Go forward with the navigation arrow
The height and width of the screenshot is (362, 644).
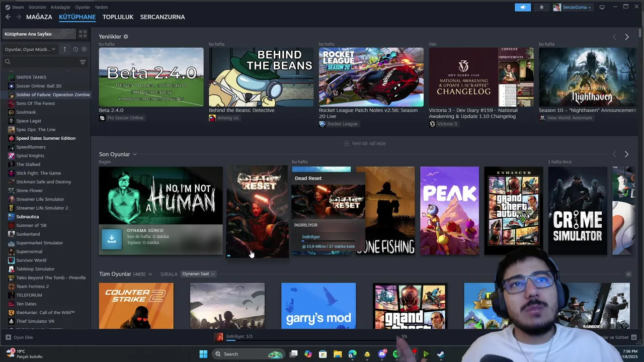[x=19, y=17]
